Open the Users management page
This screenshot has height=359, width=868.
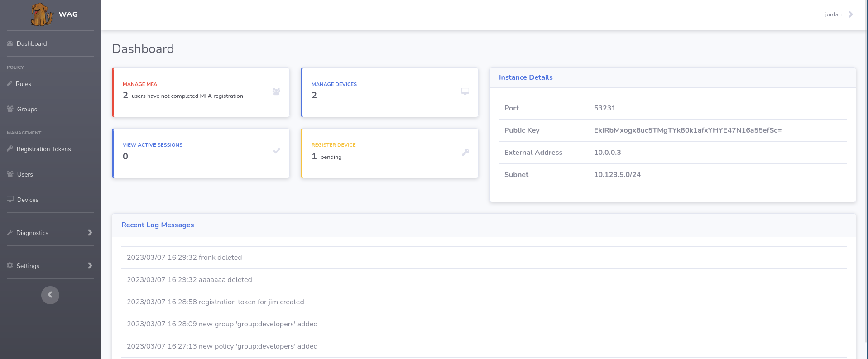point(25,174)
